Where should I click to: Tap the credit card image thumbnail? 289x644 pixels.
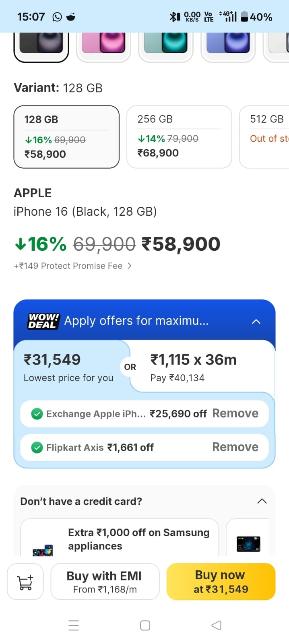[x=248, y=544]
